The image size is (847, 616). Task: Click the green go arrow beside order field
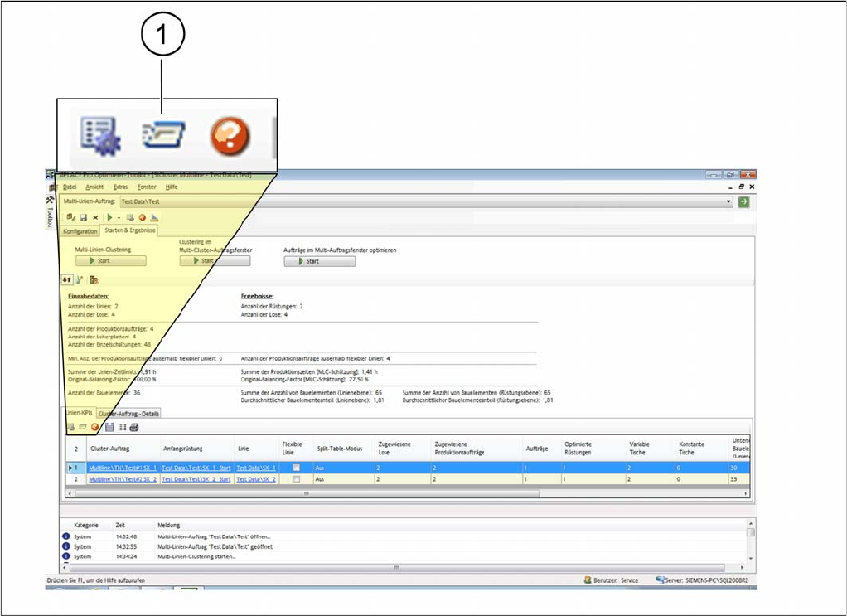(x=743, y=201)
